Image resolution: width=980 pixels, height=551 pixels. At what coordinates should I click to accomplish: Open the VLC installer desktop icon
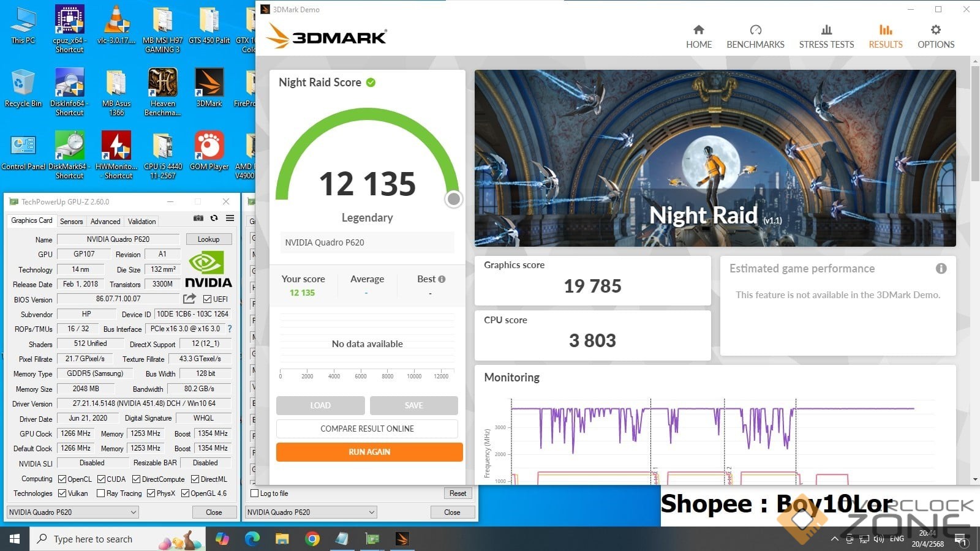[x=116, y=26]
